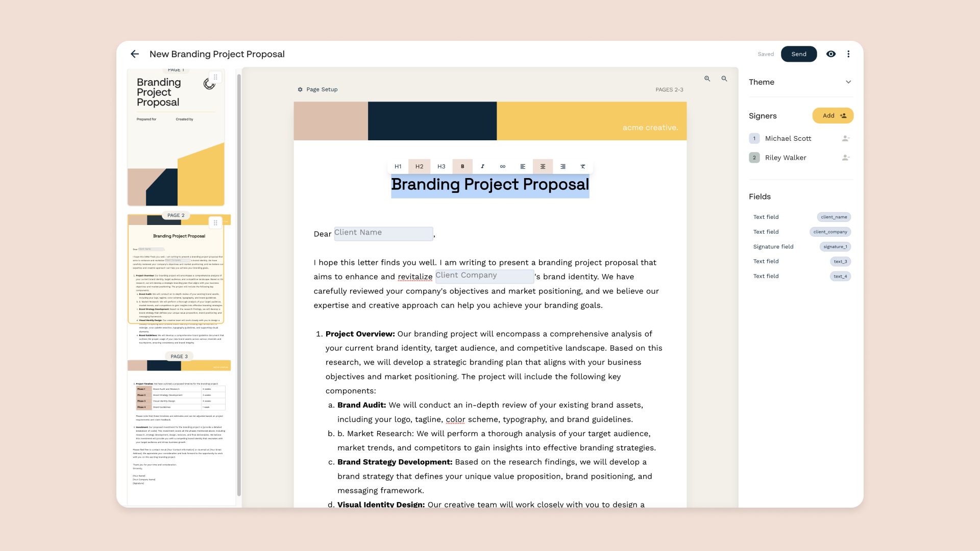Send the proposal
The height and width of the screenshot is (551, 980).
(799, 54)
